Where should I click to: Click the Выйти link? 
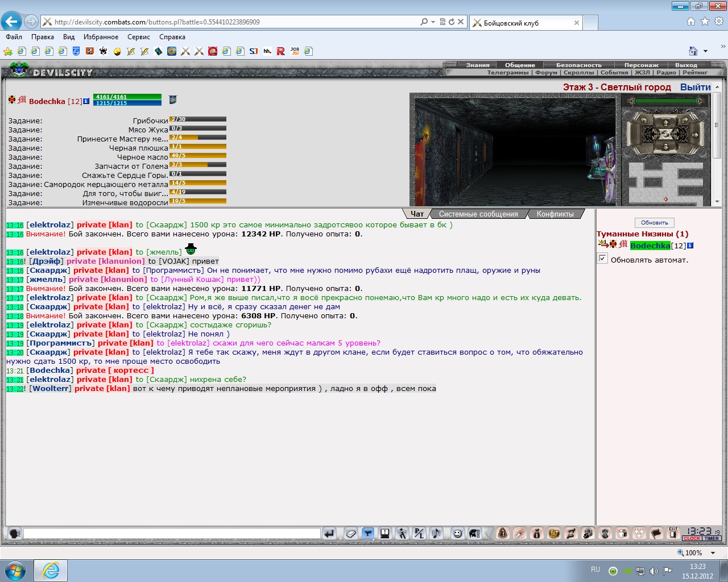click(696, 87)
